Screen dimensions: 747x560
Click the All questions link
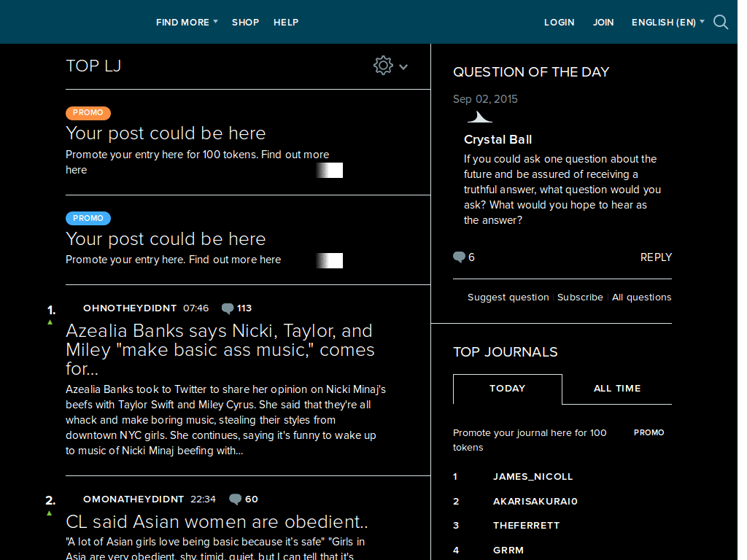point(641,297)
